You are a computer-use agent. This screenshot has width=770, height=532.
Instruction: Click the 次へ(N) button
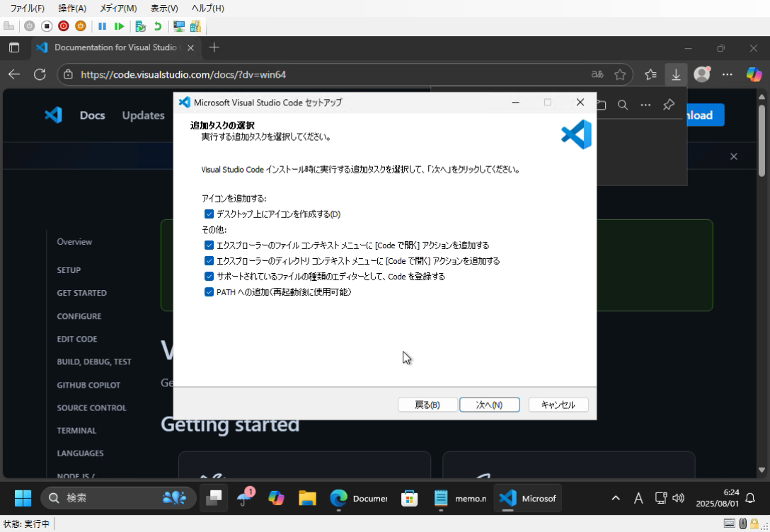[490, 405]
